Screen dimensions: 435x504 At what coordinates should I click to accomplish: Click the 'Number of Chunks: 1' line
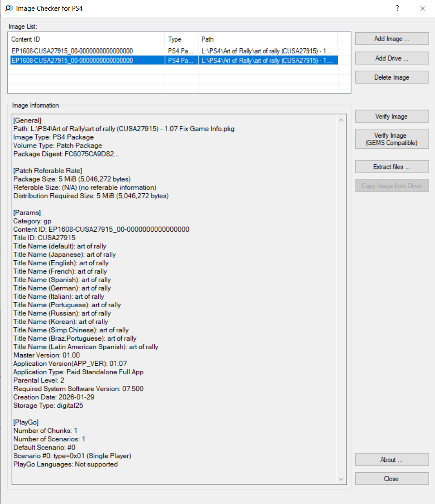pyautogui.click(x=45, y=430)
